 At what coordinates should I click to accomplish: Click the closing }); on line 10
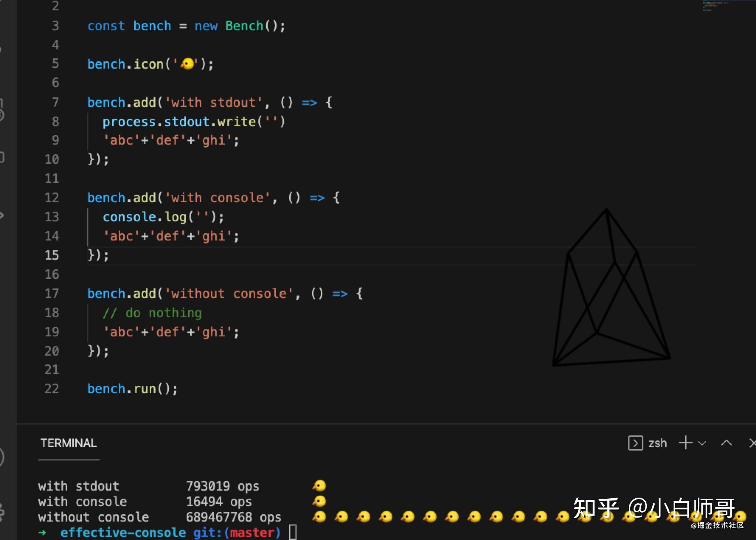(98, 160)
